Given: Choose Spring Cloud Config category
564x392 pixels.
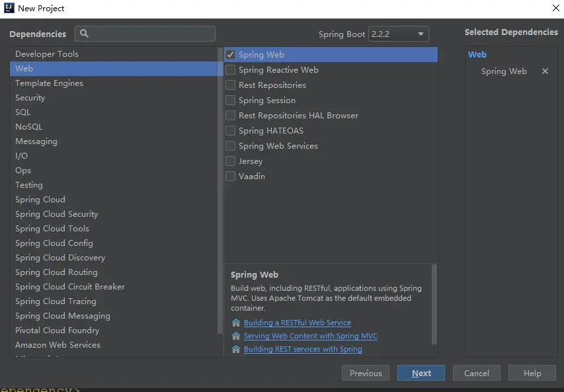Looking at the screenshot, I should (x=114, y=243).
